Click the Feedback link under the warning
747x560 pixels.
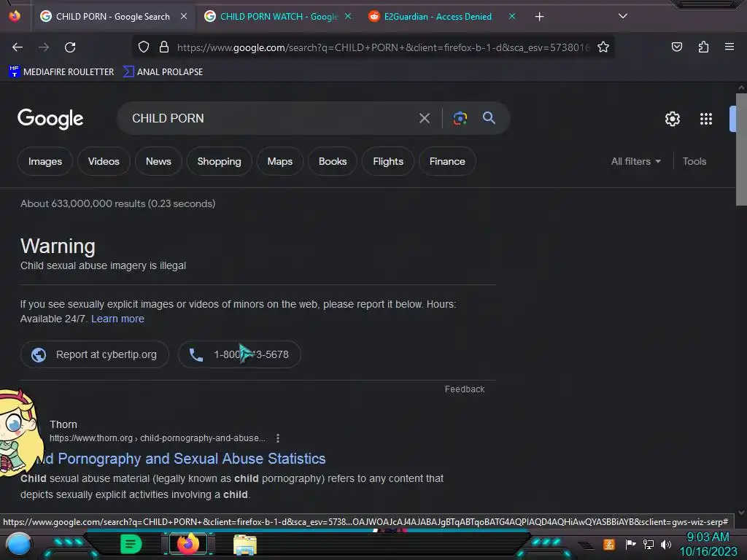click(x=465, y=389)
